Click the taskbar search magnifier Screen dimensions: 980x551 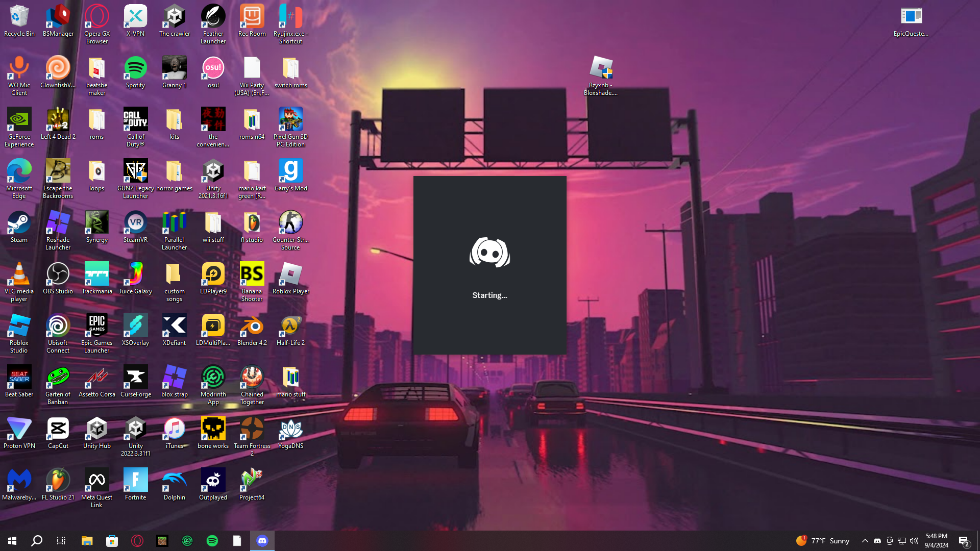click(x=37, y=541)
